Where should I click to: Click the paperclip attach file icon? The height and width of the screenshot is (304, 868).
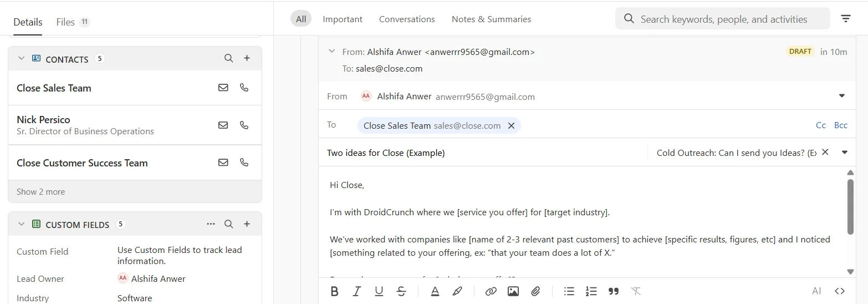tap(535, 291)
